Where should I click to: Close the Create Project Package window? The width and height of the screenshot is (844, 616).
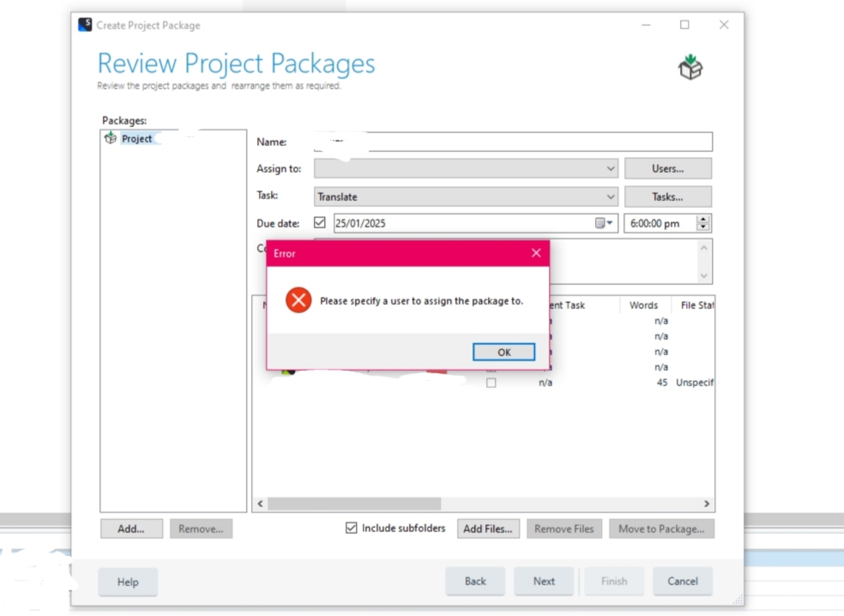pyautogui.click(x=724, y=25)
